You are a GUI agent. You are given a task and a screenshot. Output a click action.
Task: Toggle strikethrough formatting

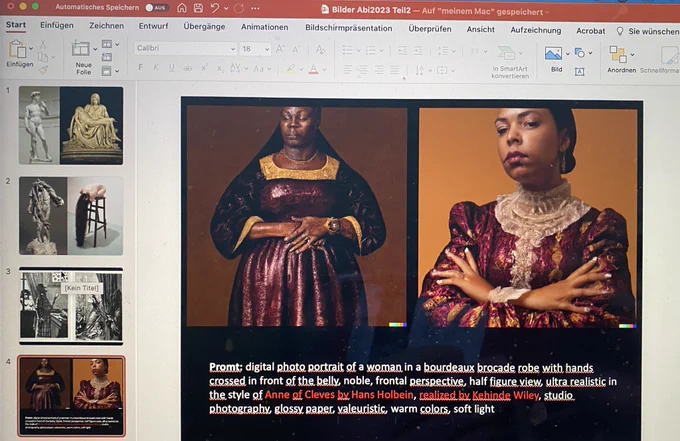click(x=187, y=68)
